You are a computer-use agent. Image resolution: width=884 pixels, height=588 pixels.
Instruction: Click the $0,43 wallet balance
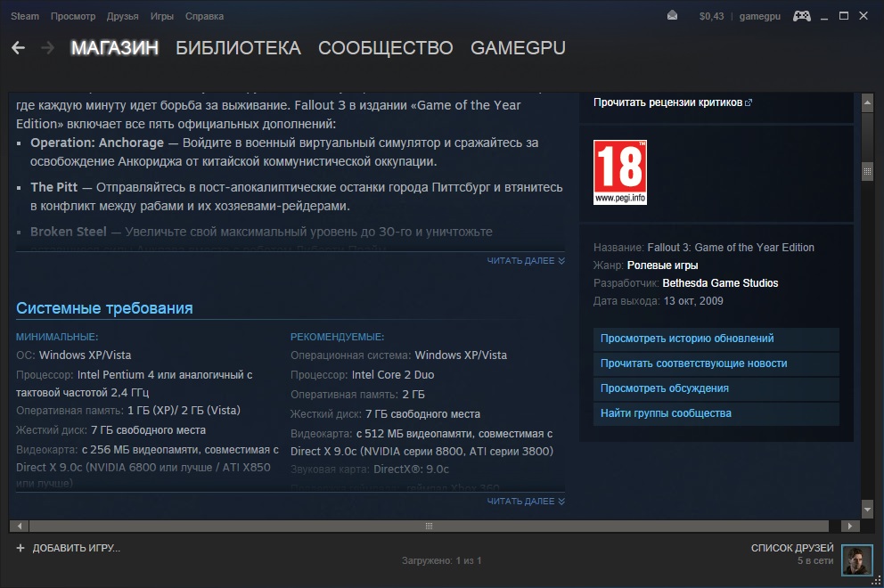point(711,16)
